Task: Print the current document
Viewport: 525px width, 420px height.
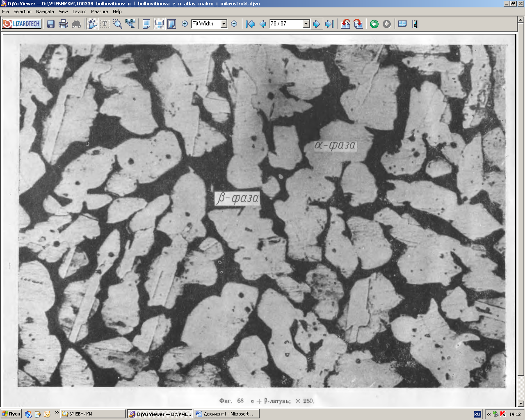Action: (63, 24)
